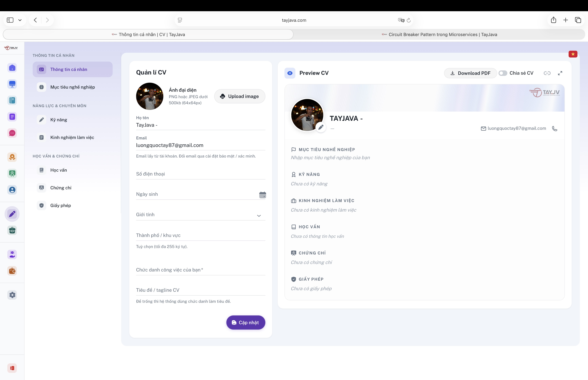Open the settings gear icon in rail
The width and height of the screenshot is (588, 380).
pyautogui.click(x=12, y=295)
